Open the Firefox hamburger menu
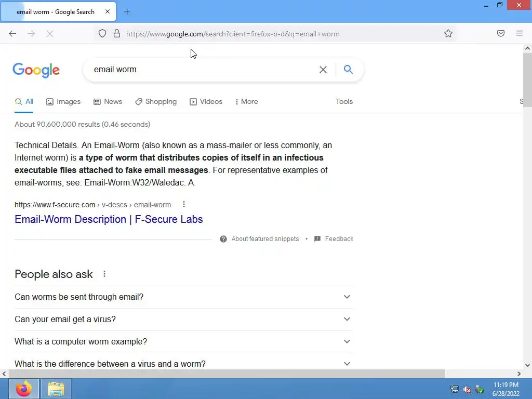This screenshot has height=399, width=532. pos(520,33)
